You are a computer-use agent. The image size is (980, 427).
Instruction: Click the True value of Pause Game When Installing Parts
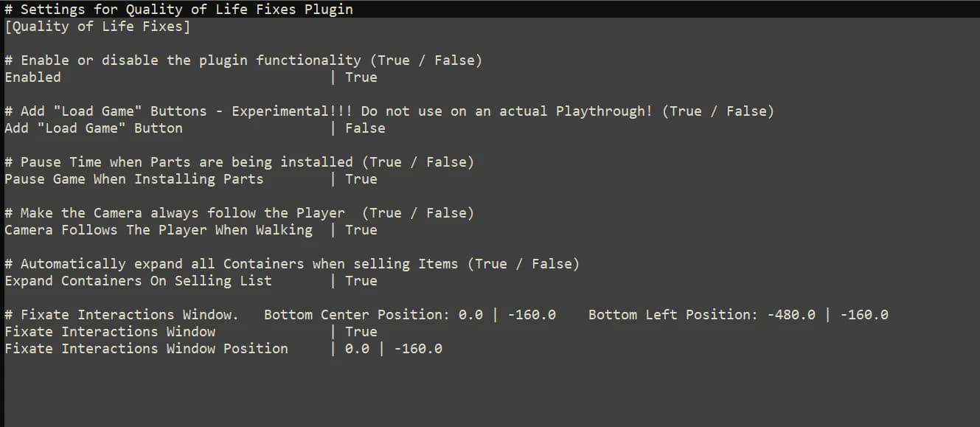coord(361,179)
